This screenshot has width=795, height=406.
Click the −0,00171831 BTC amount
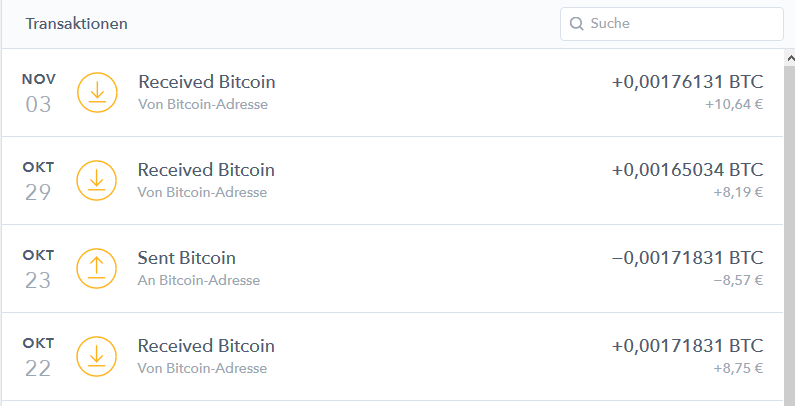(688, 257)
